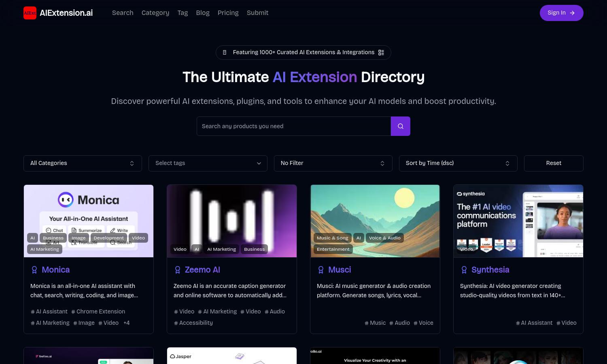Click the #Chrome Extension tag on Monica
This screenshot has width=607, height=364.
coord(98,311)
